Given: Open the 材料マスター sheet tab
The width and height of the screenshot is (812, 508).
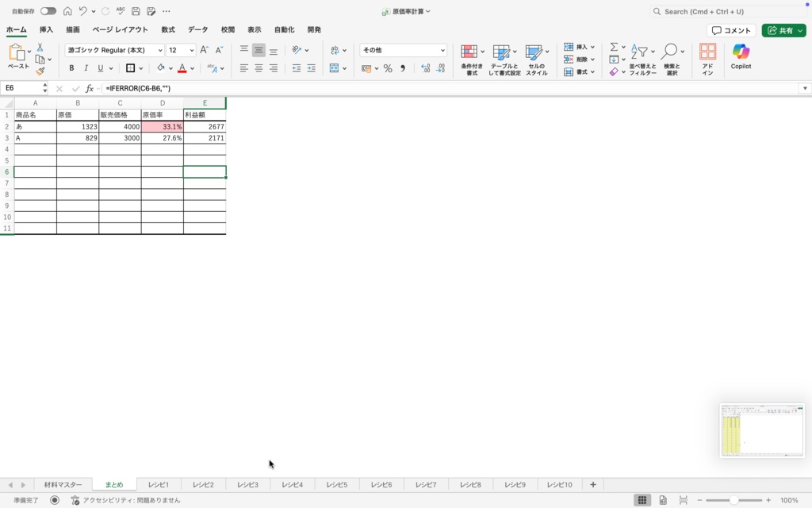Looking at the screenshot, I should click(x=63, y=485).
